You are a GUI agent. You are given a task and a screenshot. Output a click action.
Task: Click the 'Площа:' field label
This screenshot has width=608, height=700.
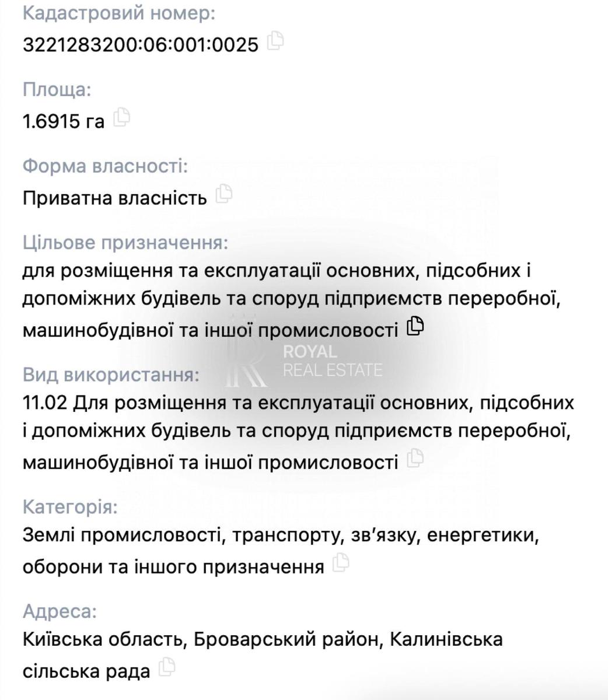[x=57, y=90]
